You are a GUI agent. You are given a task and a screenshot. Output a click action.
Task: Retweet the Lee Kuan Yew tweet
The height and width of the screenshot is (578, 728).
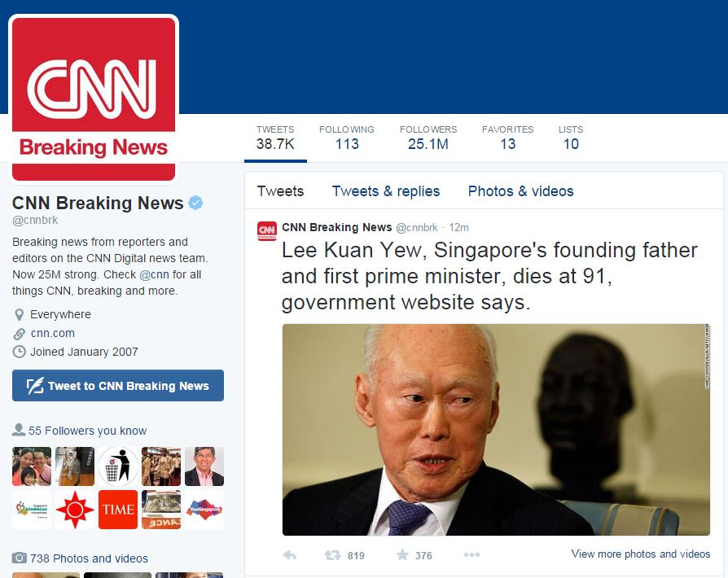[332, 554]
